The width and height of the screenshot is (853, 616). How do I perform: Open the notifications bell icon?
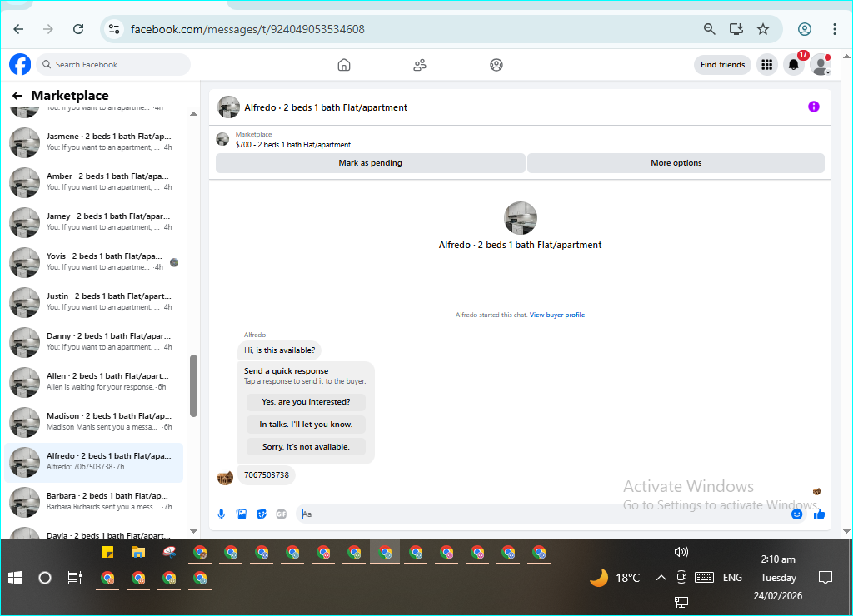[x=794, y=65]
